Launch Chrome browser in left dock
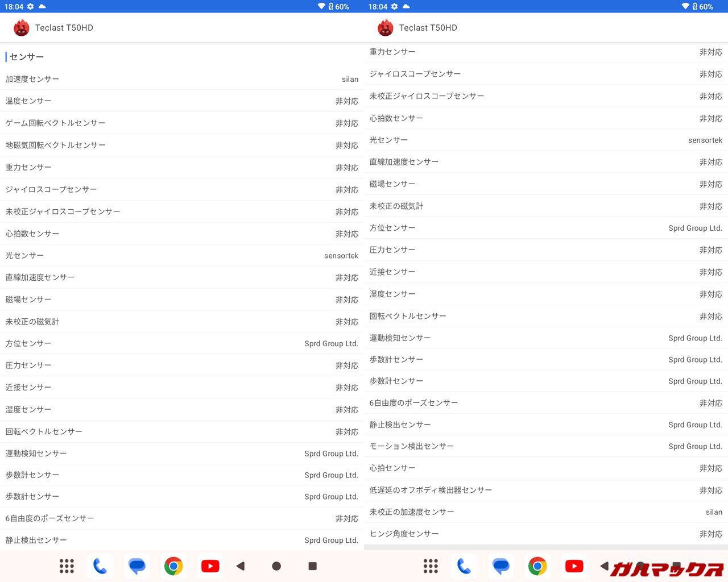Viewport: 728px width, 582px height. click(173, 566)
